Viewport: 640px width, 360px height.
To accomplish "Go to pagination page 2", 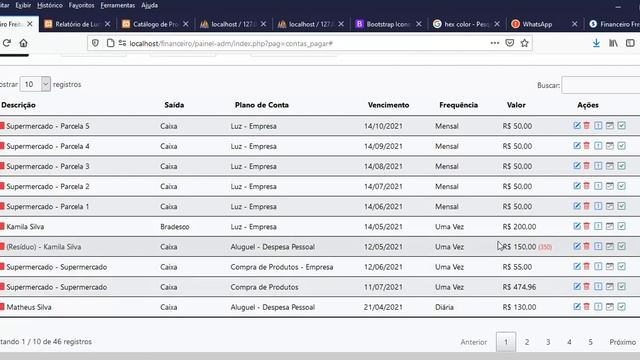I will tap(527, 342).
